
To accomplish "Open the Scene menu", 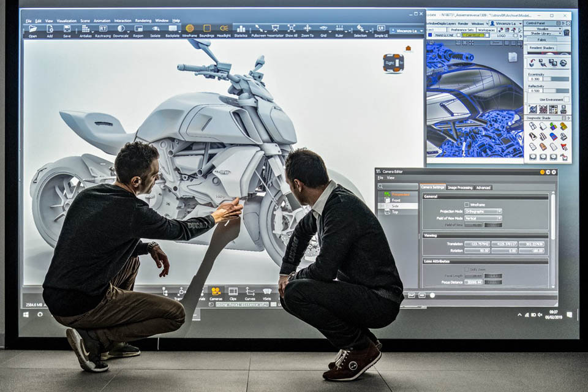I will click(85, 21).
